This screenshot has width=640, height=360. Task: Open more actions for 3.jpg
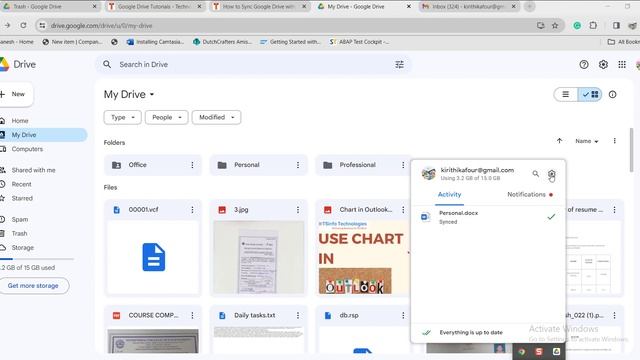point(298,210)
